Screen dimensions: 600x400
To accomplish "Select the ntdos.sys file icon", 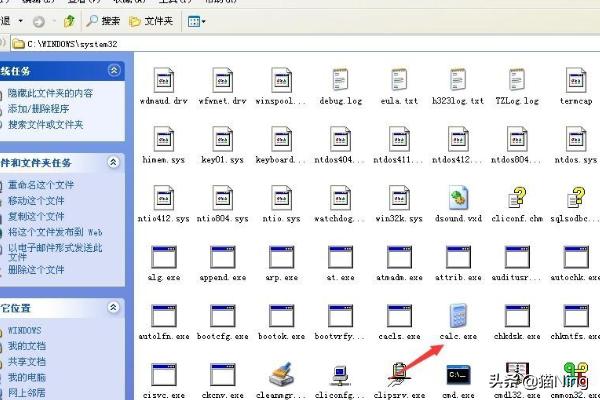I will (576, 139).
